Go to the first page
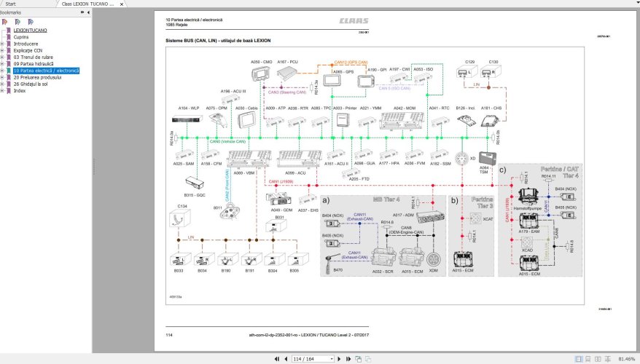 [277, 359]
